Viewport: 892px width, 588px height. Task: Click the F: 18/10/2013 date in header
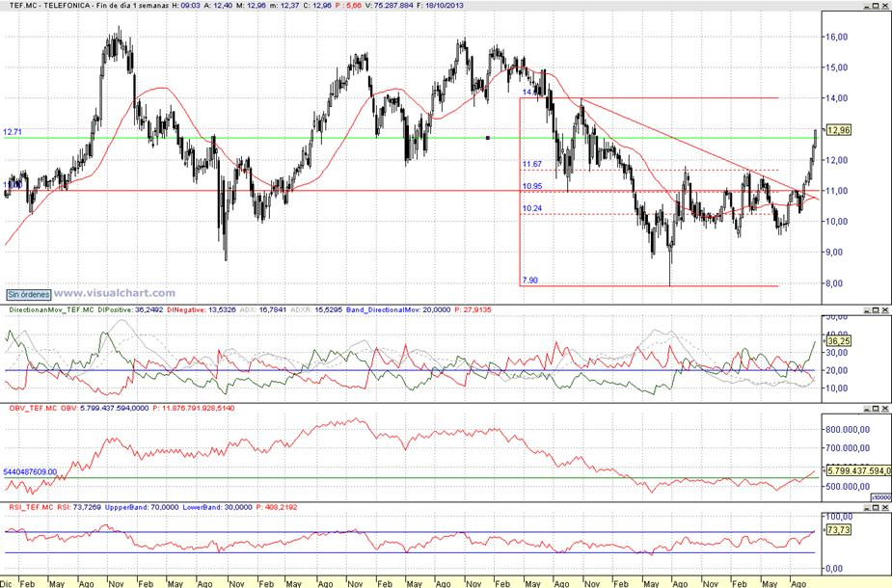[440, 5]
